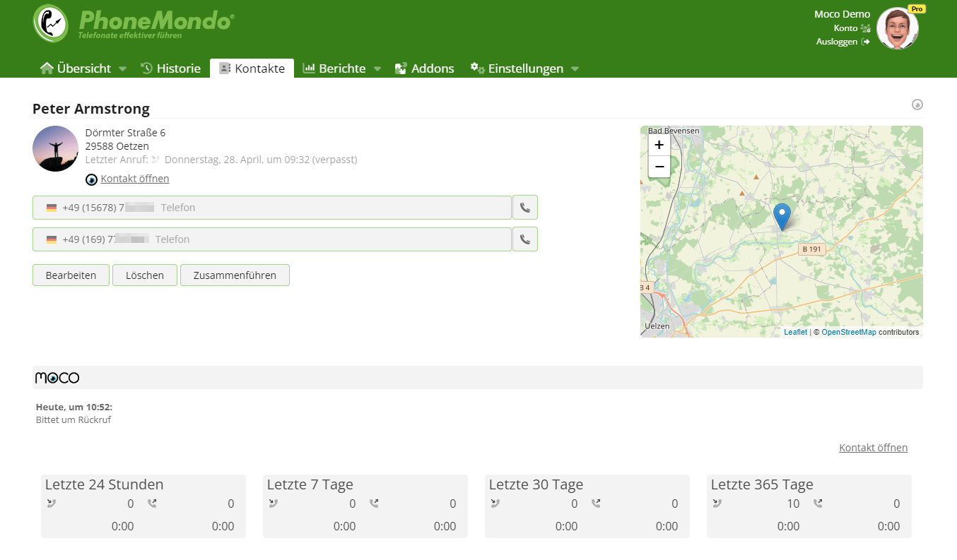Click the Zusammenführen button
Image resolution: width=957 pixels, height=560 pixels.
pyautogui.click(x=235, y=275)
